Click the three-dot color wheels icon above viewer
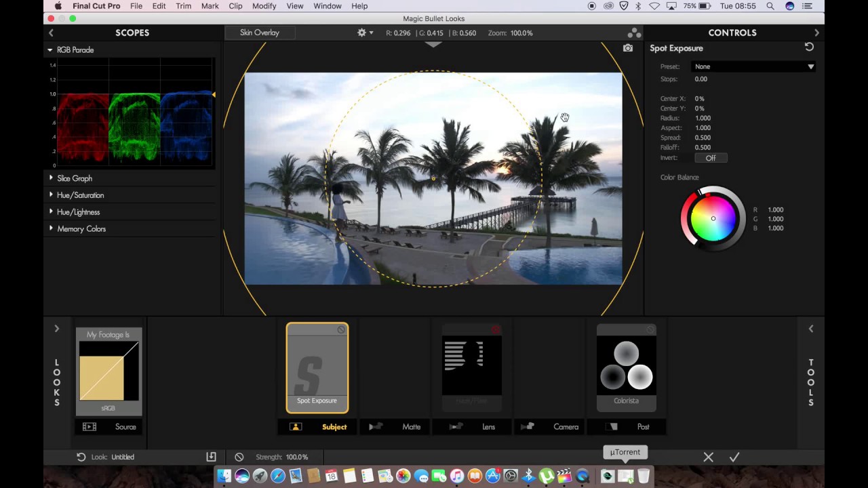Image resolution: width=868 pixels, height=488 pixels. tap(634, 33)
